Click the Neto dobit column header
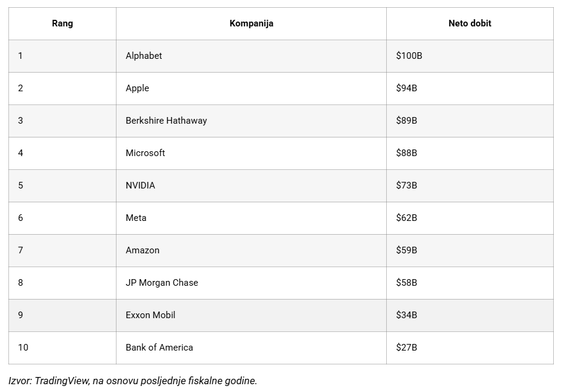Screen dimensions: 564x392 pos(470,23)
